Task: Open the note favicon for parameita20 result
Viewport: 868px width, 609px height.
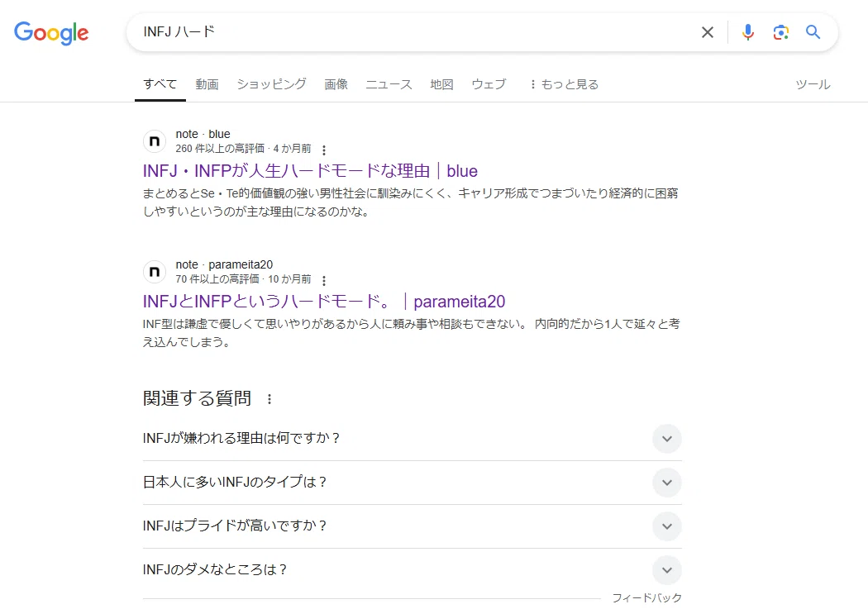Action: [155, 272]
